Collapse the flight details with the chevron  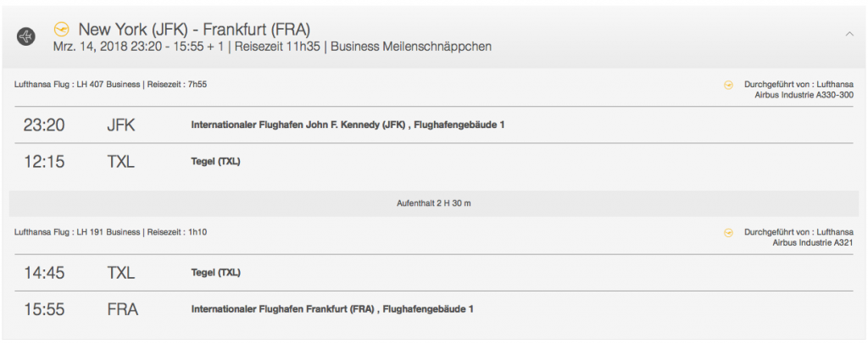click(849, 33)
